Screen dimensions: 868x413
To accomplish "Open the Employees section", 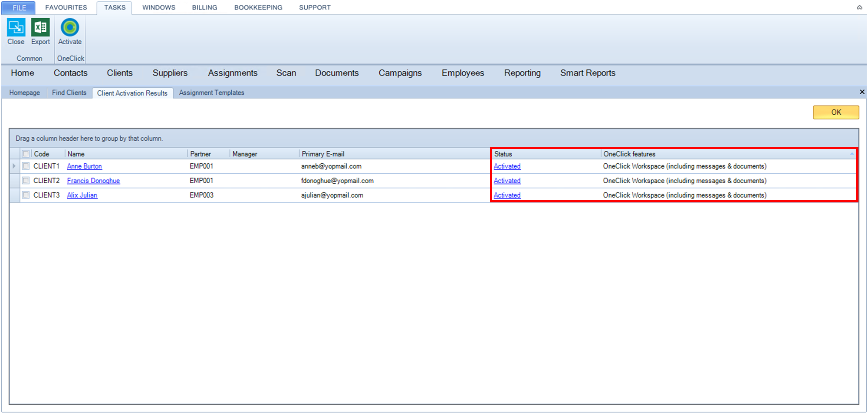I will (x=463, y=73).
